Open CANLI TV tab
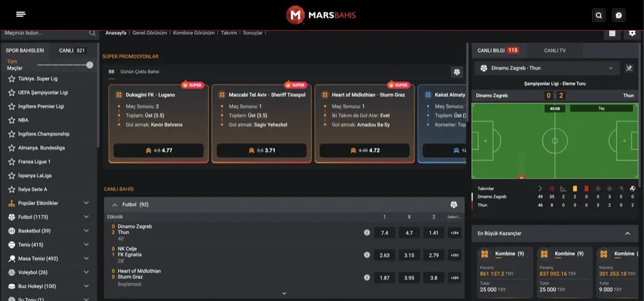The image size is (644, 301). 554,50
